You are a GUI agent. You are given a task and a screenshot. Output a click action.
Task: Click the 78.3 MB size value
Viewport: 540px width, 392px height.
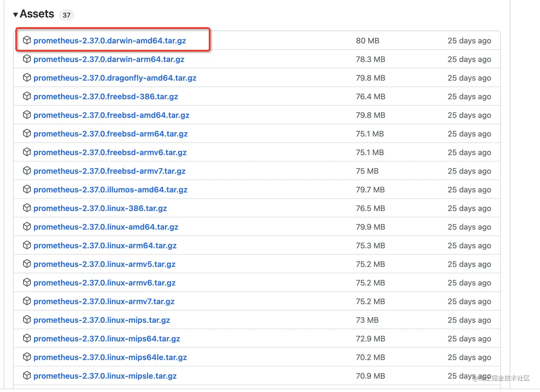(370, 59)
